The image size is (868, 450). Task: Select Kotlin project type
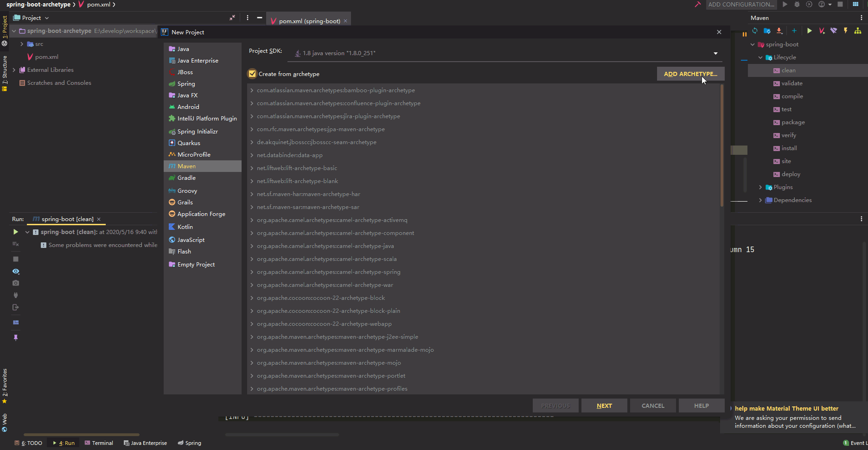pos(203,227)
